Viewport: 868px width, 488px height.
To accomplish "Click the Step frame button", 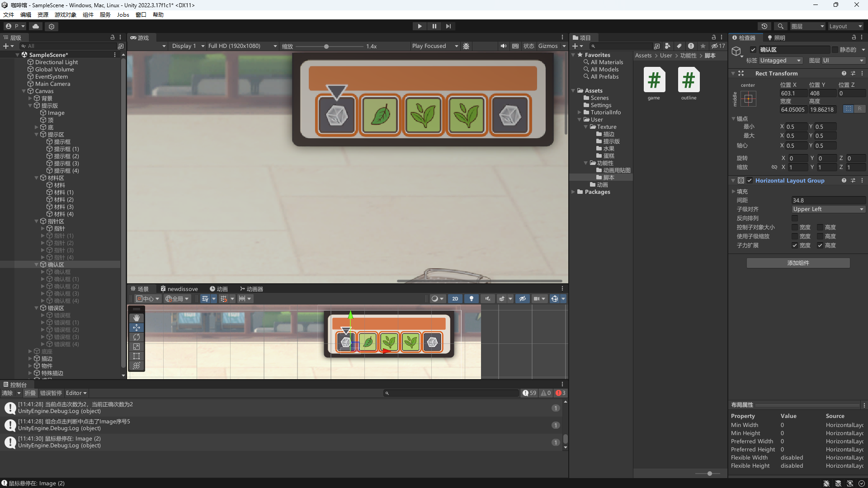I will (x=448, y=26).
